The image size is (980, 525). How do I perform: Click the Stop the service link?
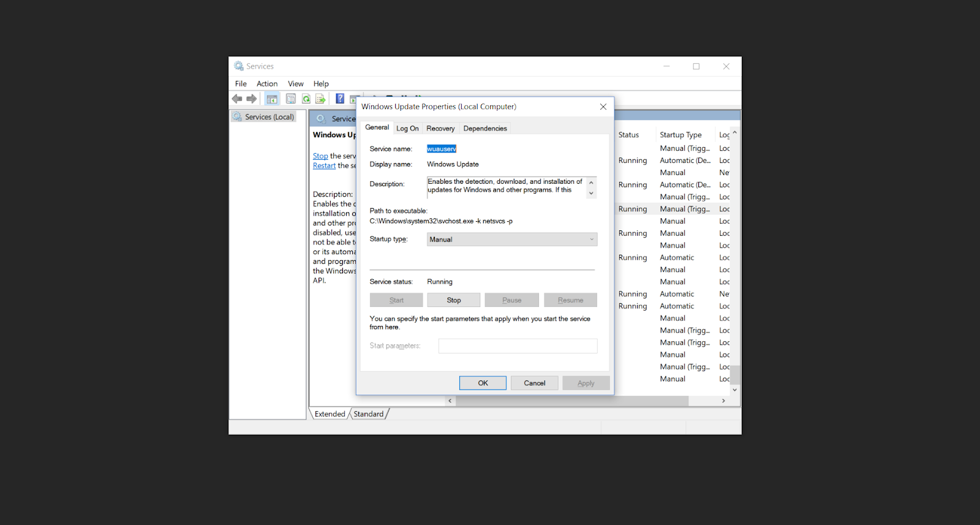(320, 156)
